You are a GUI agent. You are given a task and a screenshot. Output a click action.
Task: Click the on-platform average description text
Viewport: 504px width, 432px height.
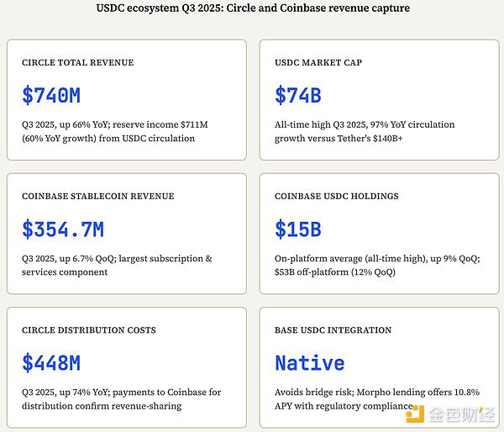[376, 266]
